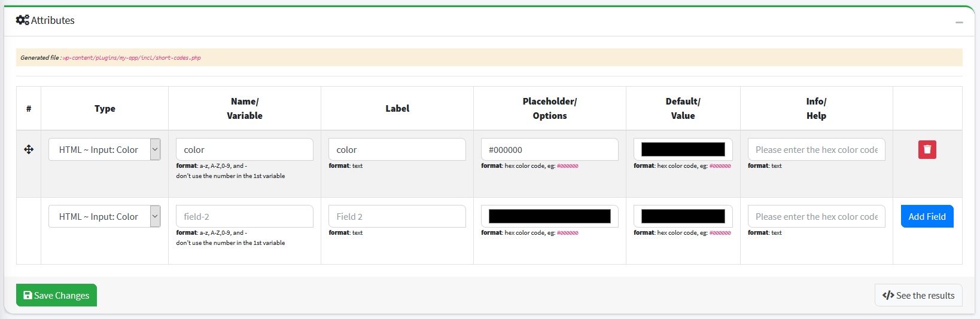980x319 pixels.
Task: Click the Save Changes button
Action: [56, 295]
